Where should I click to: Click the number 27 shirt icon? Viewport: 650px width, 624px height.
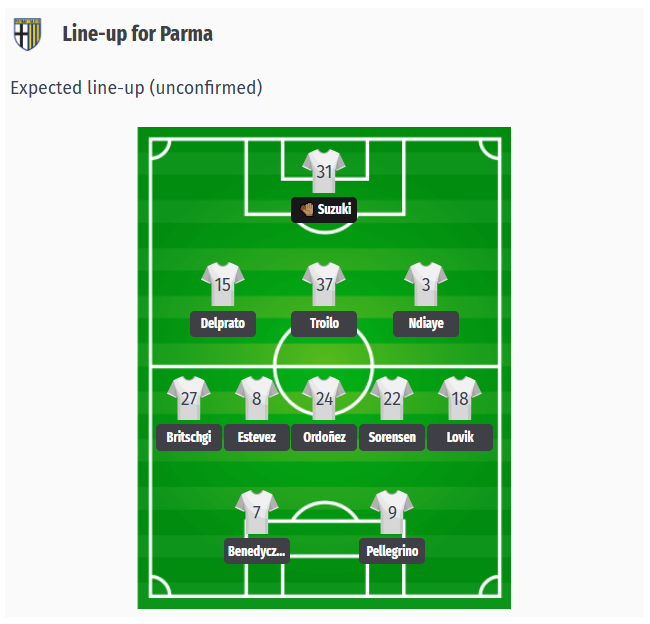click(189, 398)
